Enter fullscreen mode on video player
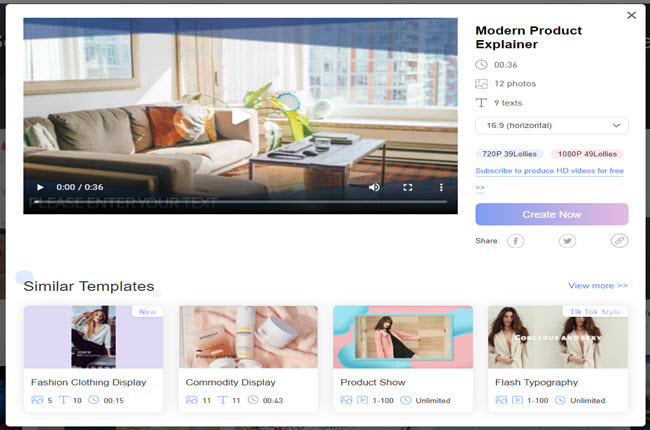 click(407, 187)
